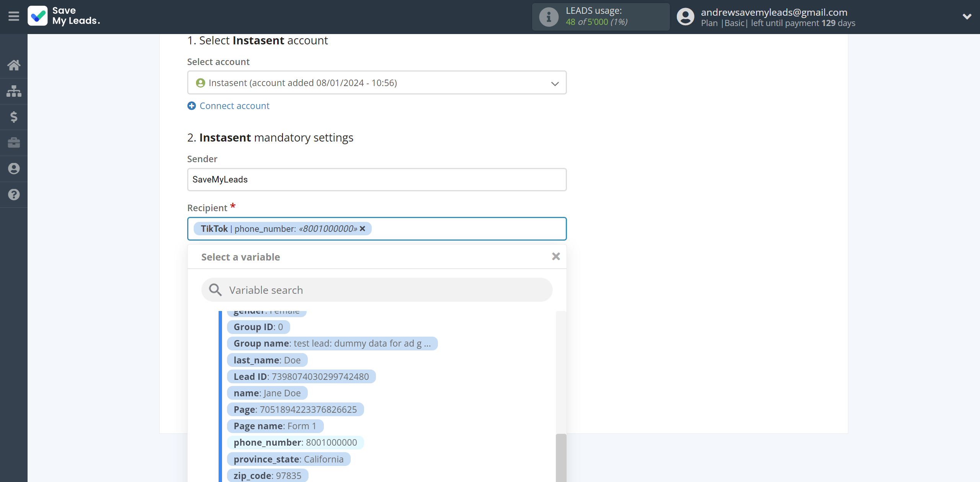Click the Save My Leads logo
Image resolution: width=980 pixels, height=482 pixels.
[x=64, y=16]
